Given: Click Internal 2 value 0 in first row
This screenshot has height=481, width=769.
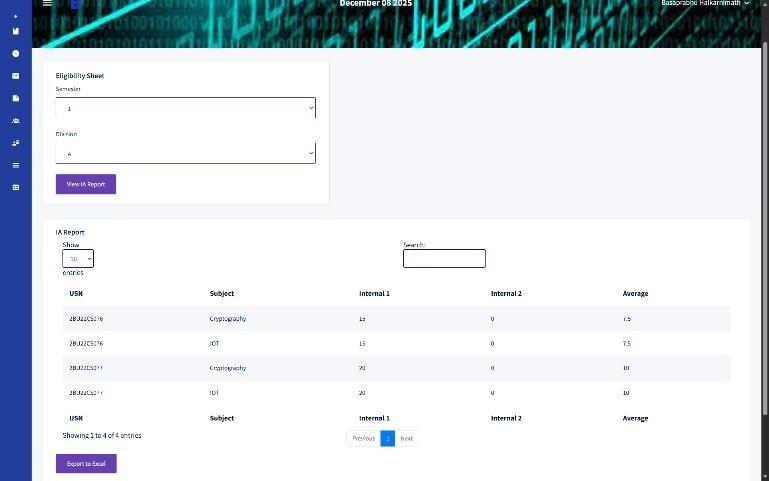Looking at the screenshot, I should point(492,319).
